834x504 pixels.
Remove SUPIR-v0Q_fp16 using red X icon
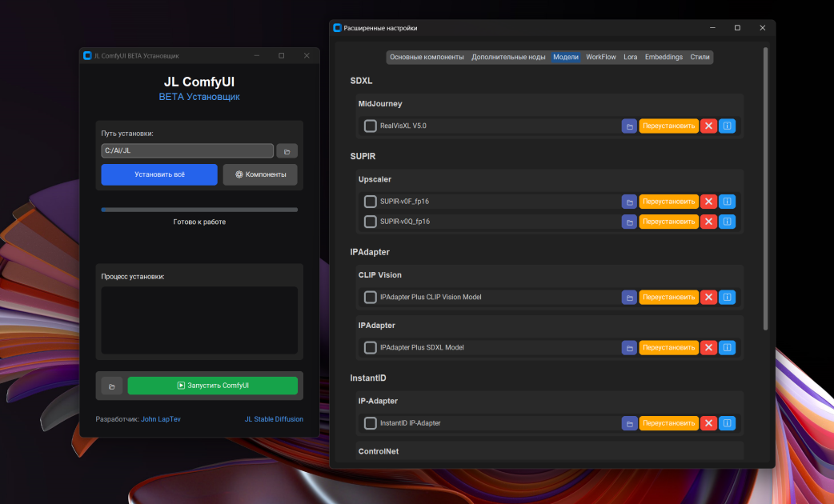708,222
